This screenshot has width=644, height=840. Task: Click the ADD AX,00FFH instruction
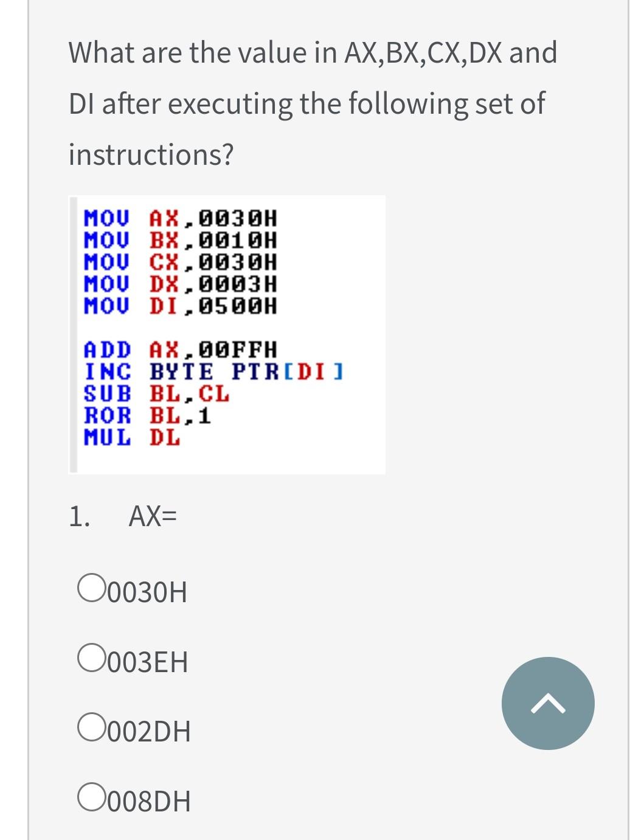pos(179,348)
